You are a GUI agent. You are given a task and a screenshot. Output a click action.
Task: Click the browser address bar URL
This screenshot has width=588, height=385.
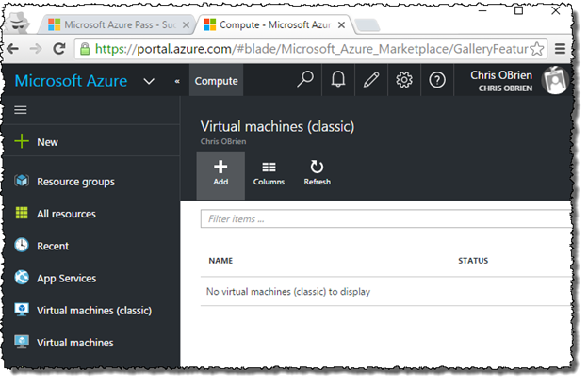311,49
